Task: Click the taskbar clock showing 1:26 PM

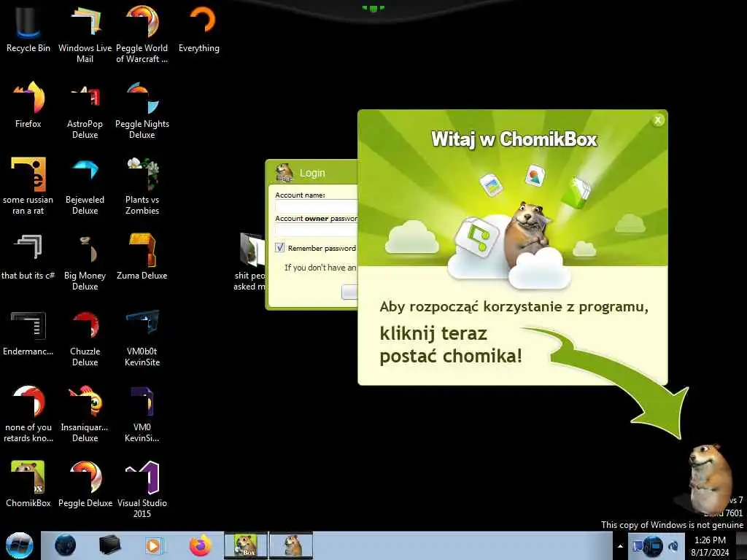Action: coord(710,546)
